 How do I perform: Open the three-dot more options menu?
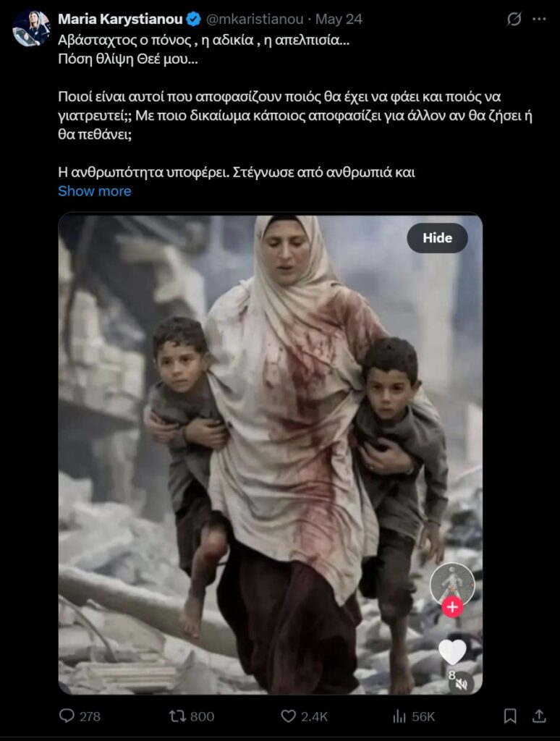539,19
